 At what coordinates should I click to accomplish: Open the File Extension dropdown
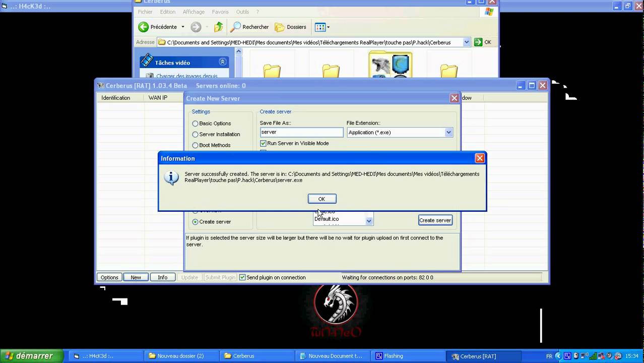click(x=448, y=133)
